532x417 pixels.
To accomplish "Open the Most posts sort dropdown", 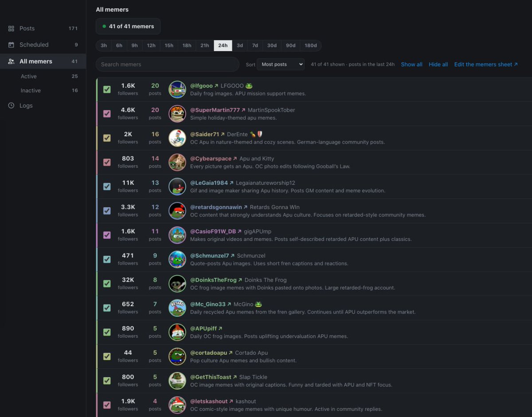I will 281,64.
